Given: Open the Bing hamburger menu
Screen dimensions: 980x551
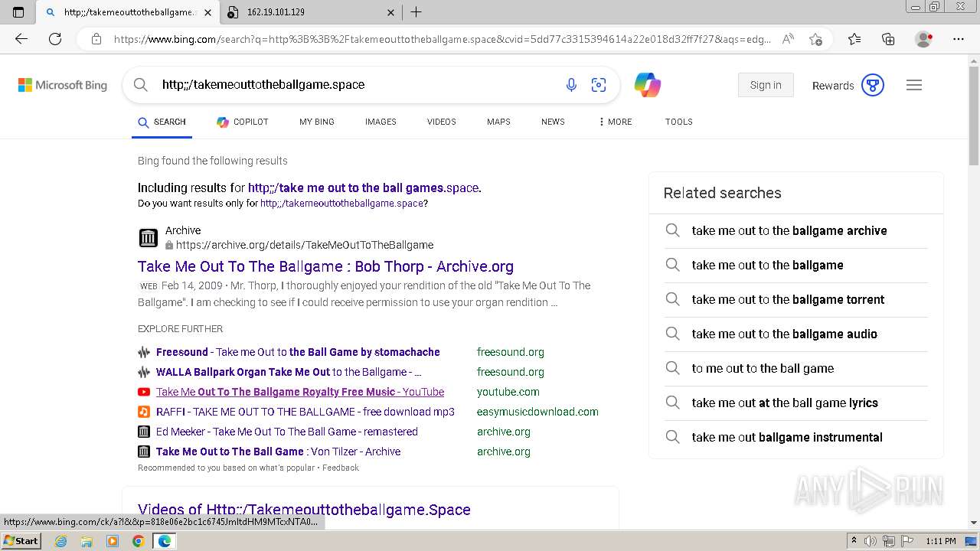Looking at the screenshot, I should pos(914,85).
